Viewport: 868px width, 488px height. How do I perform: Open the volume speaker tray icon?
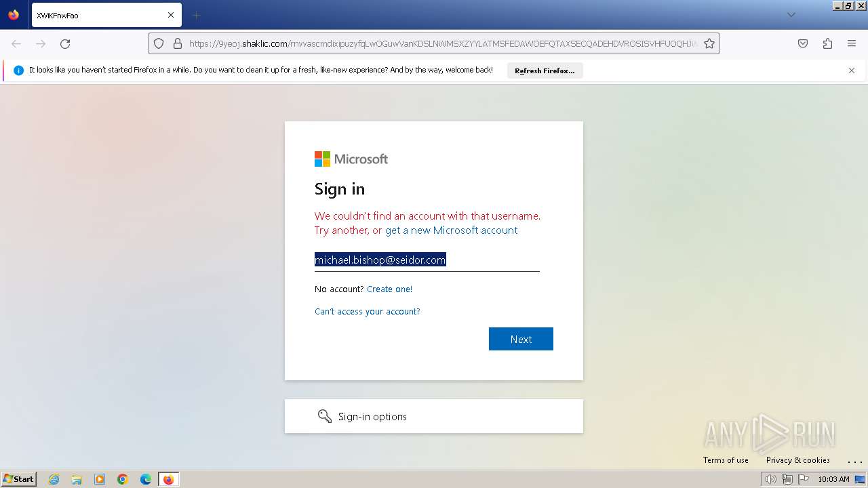tap(771, 479)
